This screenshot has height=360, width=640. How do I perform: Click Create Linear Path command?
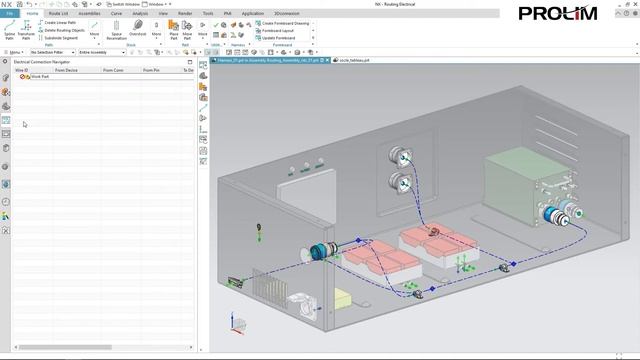click(x=57, y=23)
